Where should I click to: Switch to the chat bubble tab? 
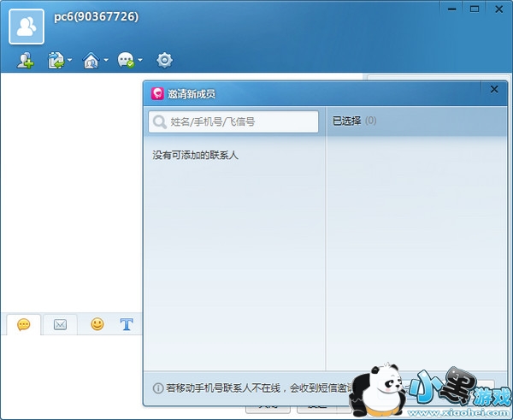[x=24, y=325]
